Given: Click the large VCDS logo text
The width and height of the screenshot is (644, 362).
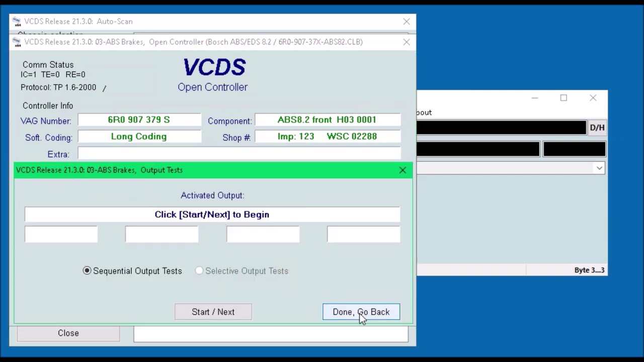Looking at the screenshot, I should (x=214, y=67).
